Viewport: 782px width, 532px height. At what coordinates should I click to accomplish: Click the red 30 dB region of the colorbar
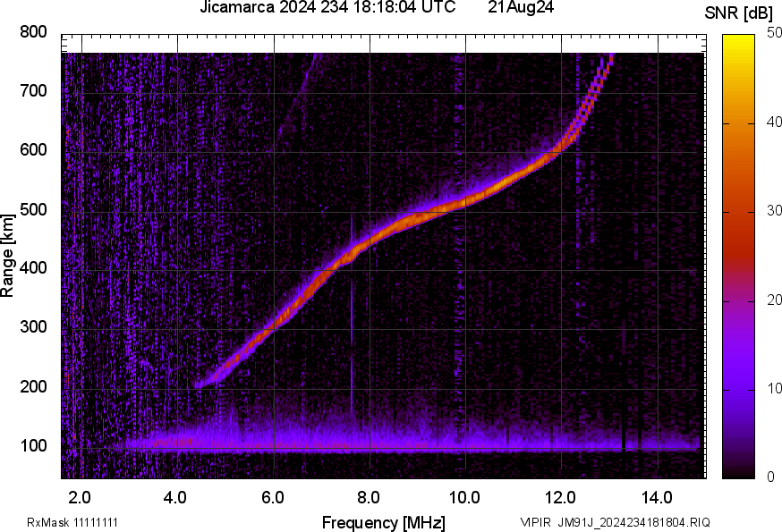click(739, 212)
